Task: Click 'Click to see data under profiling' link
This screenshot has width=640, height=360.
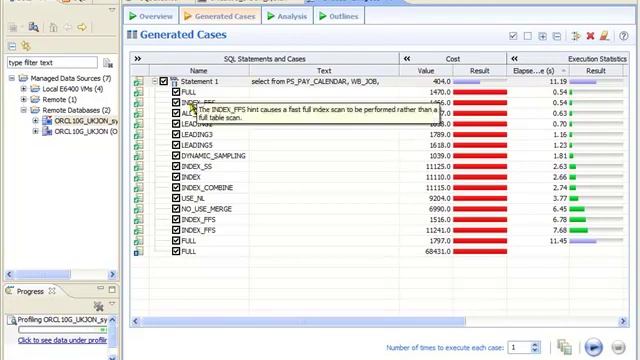Action: 62,340
